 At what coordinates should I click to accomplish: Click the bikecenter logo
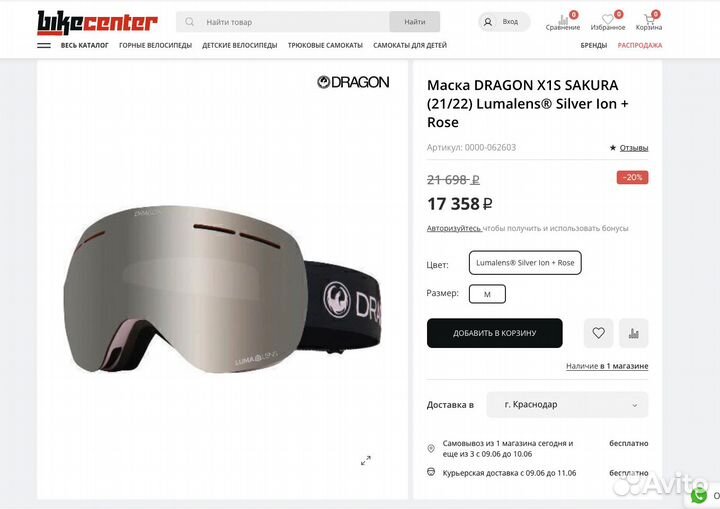(97, 22)
